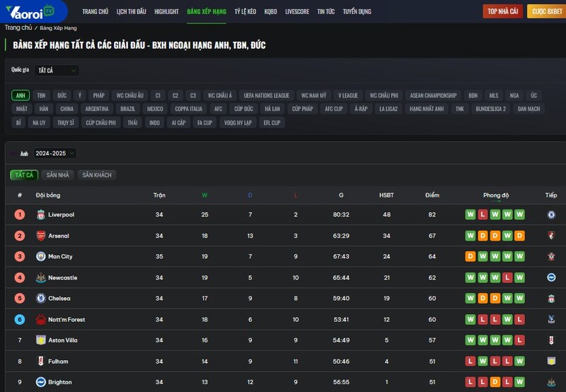Open Nott'm Forest's next opponent icon

point(551,319)
